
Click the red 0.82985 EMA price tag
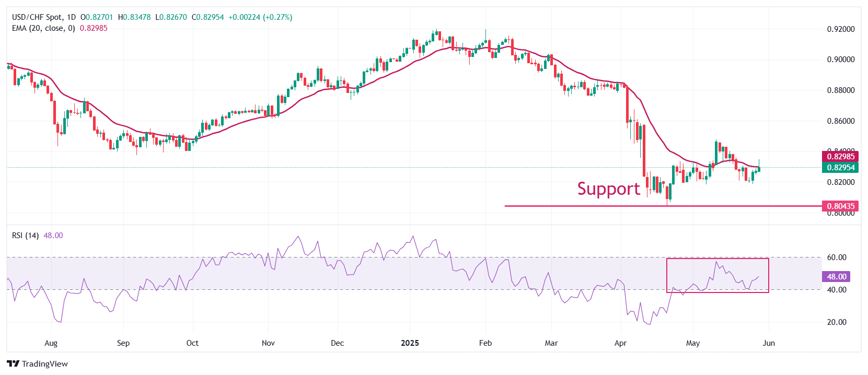[840, 156]
